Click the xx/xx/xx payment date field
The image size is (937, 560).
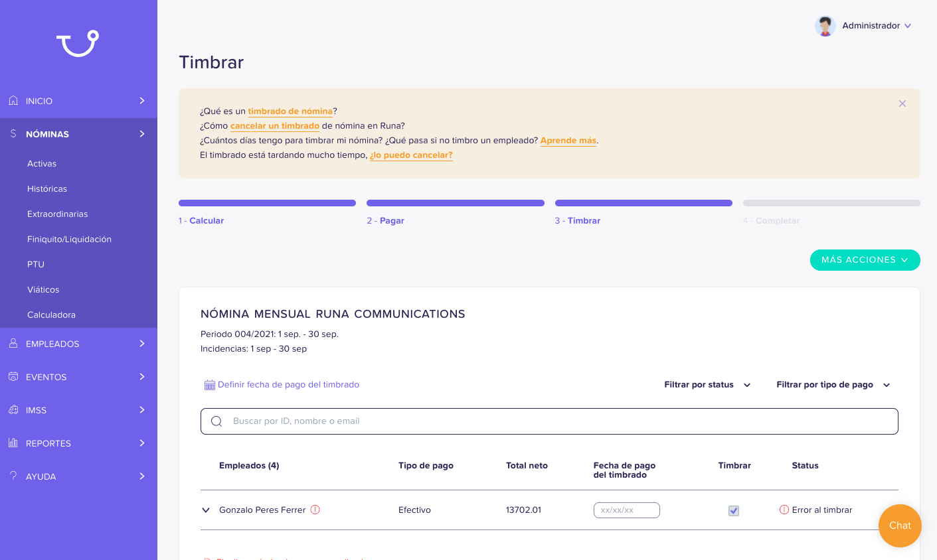point(627,510)
